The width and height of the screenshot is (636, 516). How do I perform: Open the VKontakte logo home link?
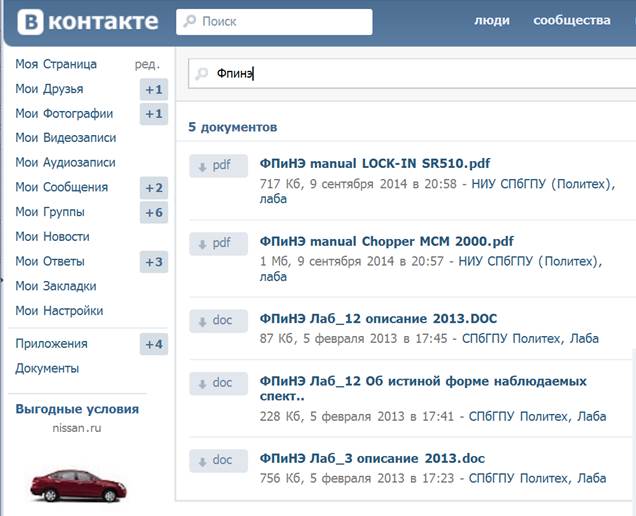click(x=88, y=22)
